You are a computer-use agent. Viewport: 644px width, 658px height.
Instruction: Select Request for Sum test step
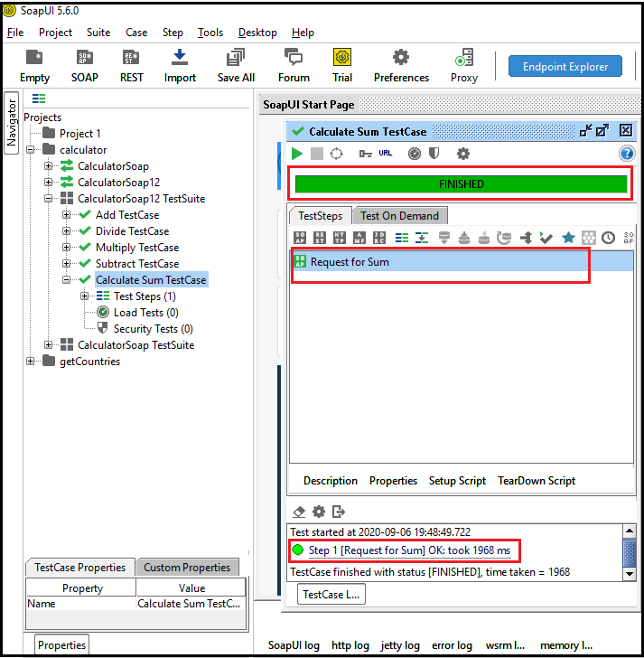[x=462, y=261]
